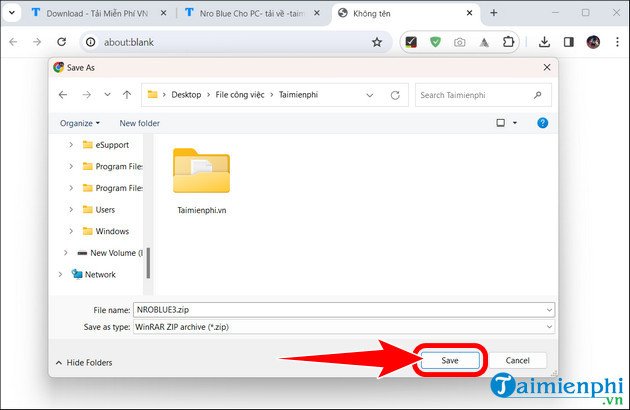Select Windows folder in navigation tree

tap(111, 231)
